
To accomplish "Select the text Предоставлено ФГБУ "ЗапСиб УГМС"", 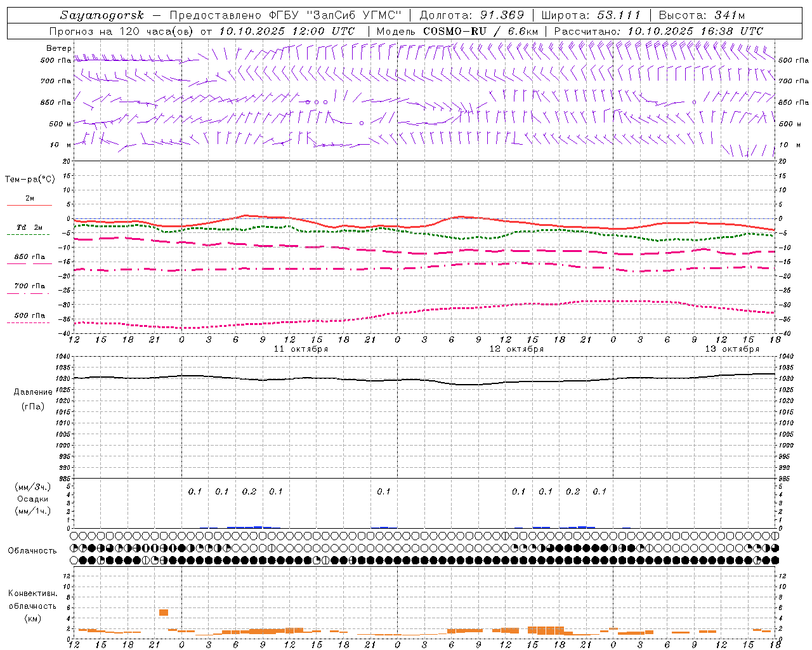I will [286, 15].
